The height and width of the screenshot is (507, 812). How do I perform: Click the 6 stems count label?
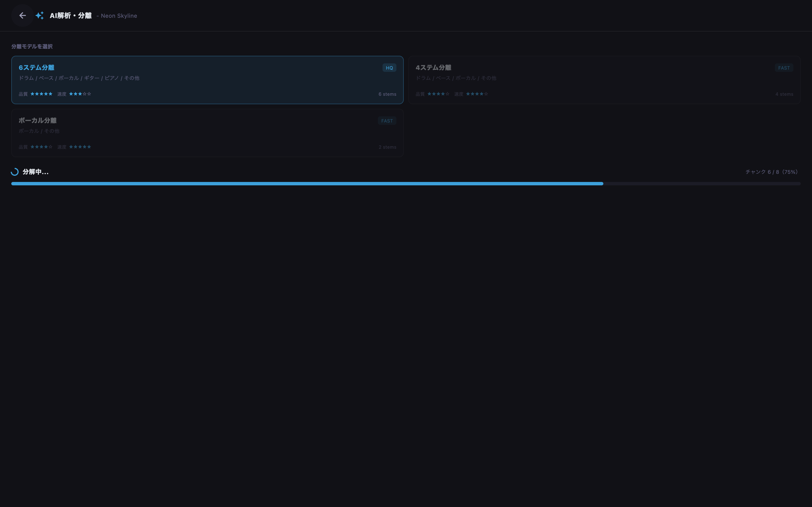coord(387,94)
